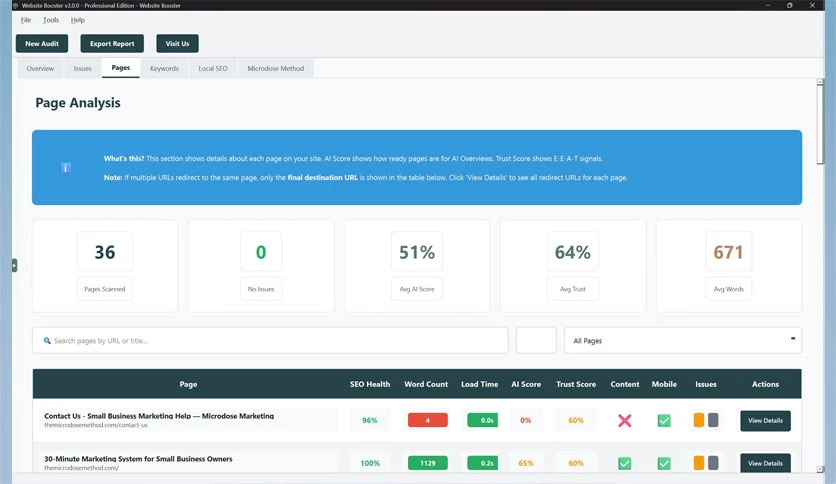Click the blue info icon in the banner
The width and height of the screenshot is (836, 484).
click(x=65, y=168)
